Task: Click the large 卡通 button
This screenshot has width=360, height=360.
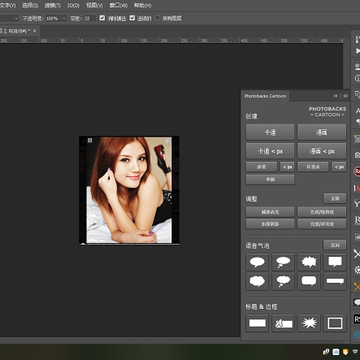Action: tap(270, 132)
